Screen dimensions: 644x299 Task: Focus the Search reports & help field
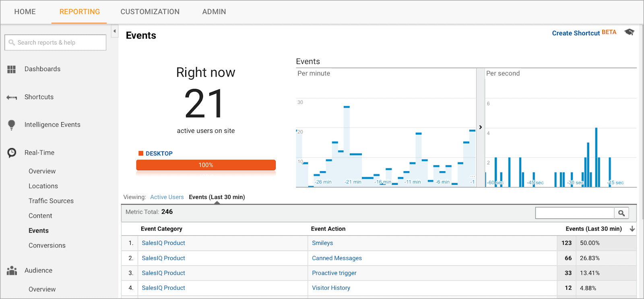coord(56,43)
